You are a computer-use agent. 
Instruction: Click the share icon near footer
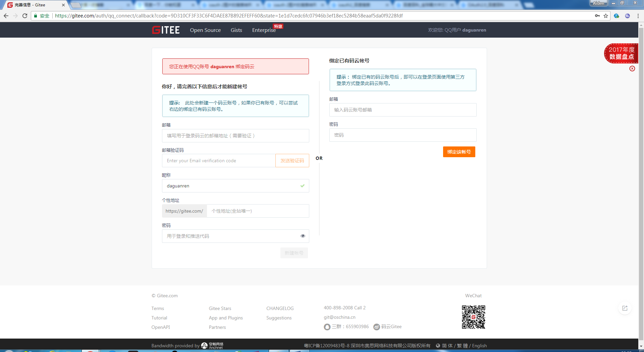coord(625,308)
